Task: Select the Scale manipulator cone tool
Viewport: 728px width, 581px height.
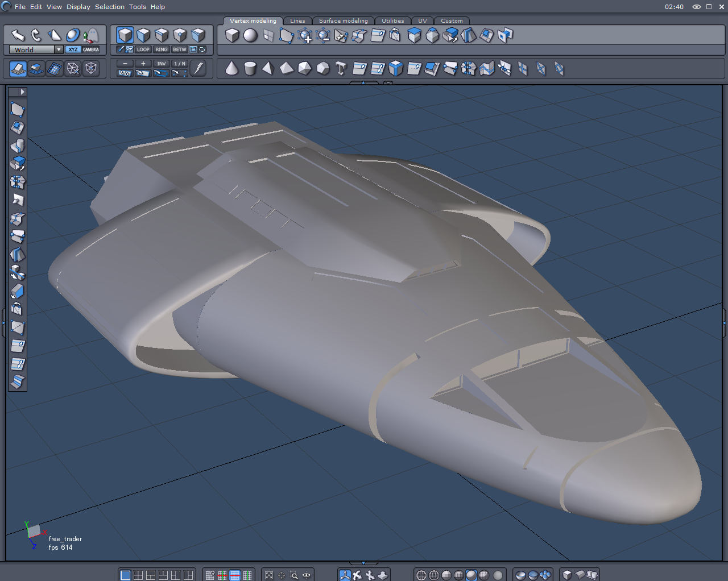Action: pyautogui.click(x=55, y=35)
